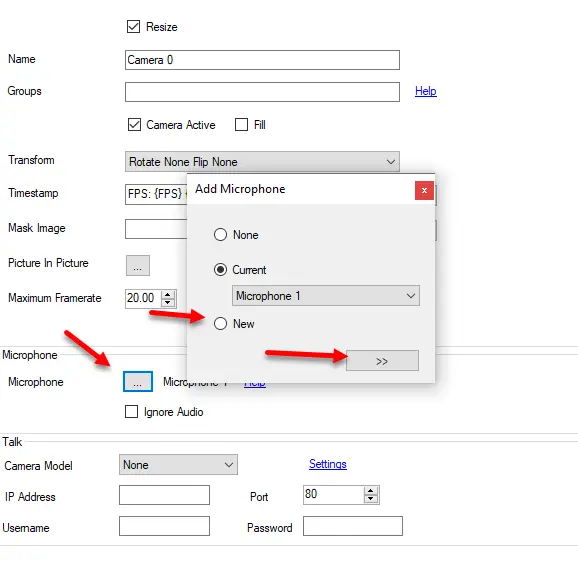
Task: Open the Help link beside Groups
Action: 426,91
